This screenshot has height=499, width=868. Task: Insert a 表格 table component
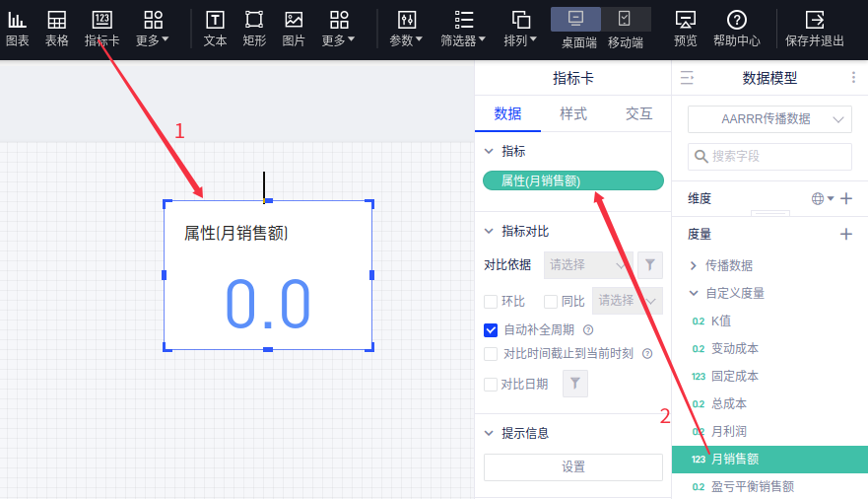point(57,20)
